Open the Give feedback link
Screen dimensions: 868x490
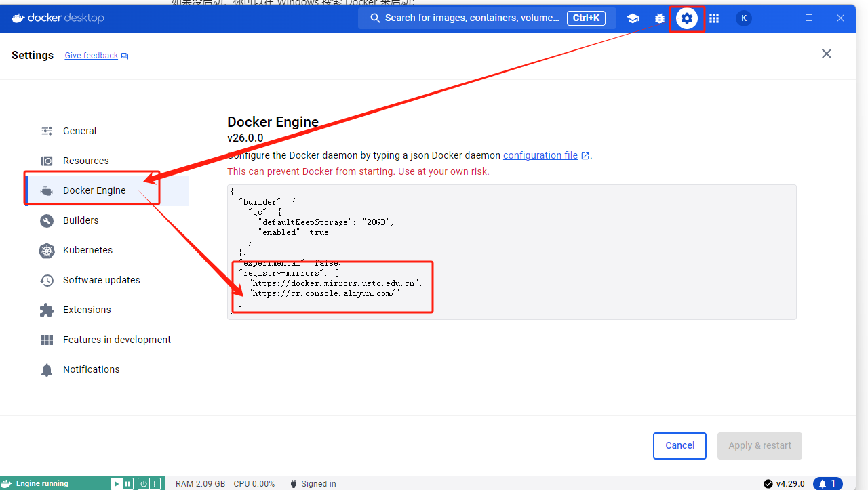pos(96,56)
